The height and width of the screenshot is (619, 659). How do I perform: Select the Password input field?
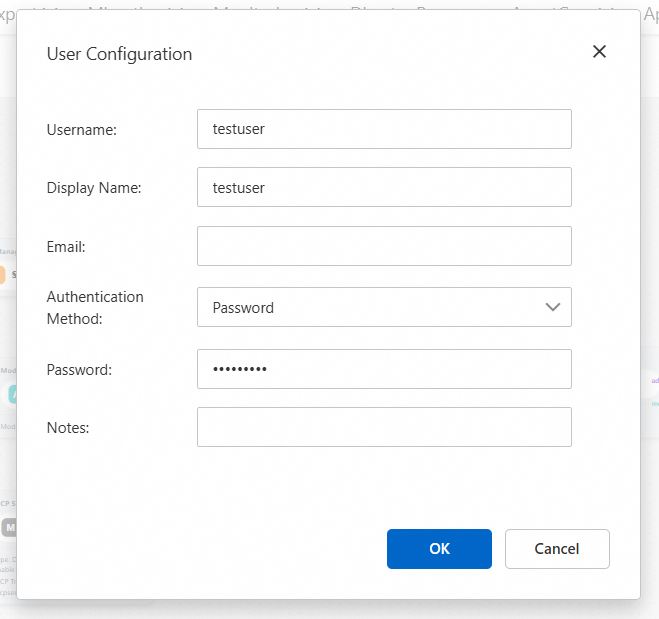pos(384,369)
